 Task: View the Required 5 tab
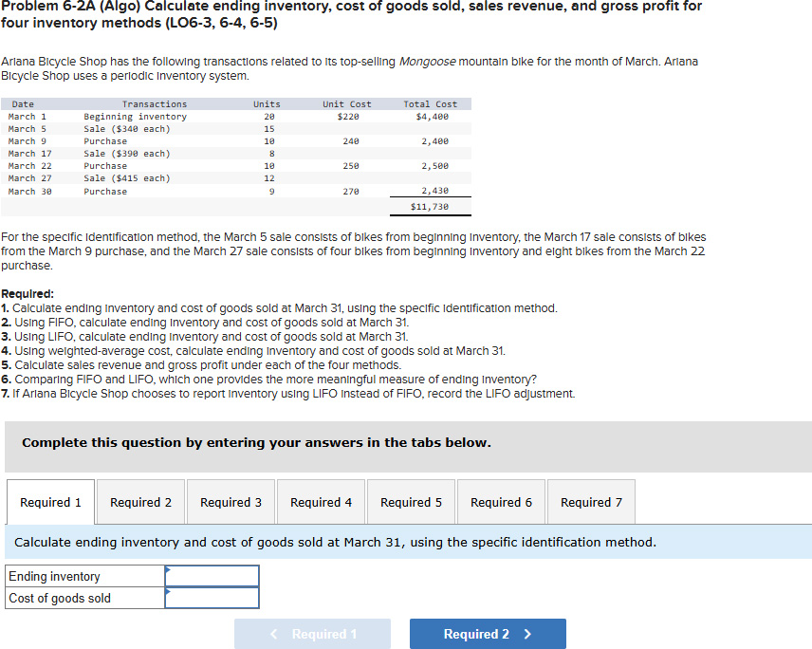(411, 501)
